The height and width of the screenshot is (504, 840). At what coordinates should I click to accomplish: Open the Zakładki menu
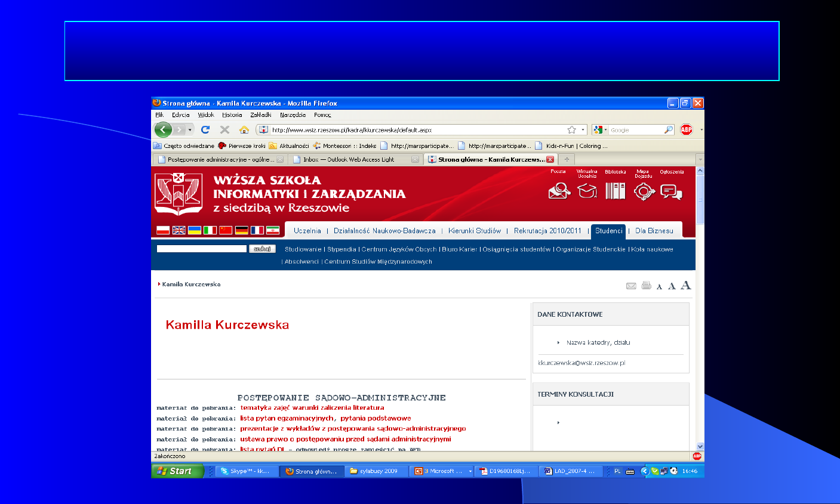pyautogui.click(x=260, y=115)
